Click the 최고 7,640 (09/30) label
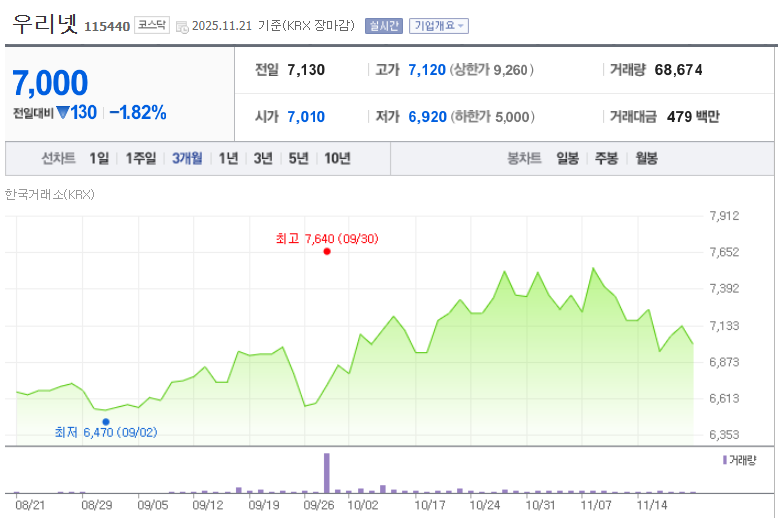 (x=327, y=239)
